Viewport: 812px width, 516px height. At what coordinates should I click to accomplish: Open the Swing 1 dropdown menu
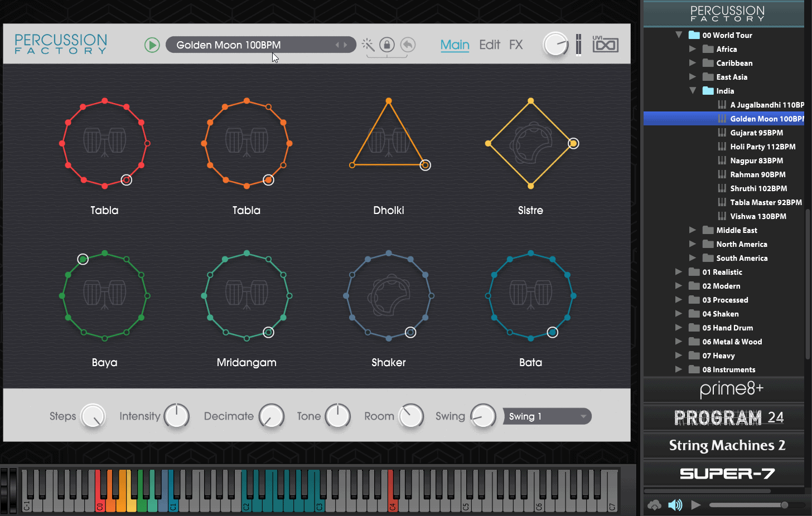coord(547,416)
